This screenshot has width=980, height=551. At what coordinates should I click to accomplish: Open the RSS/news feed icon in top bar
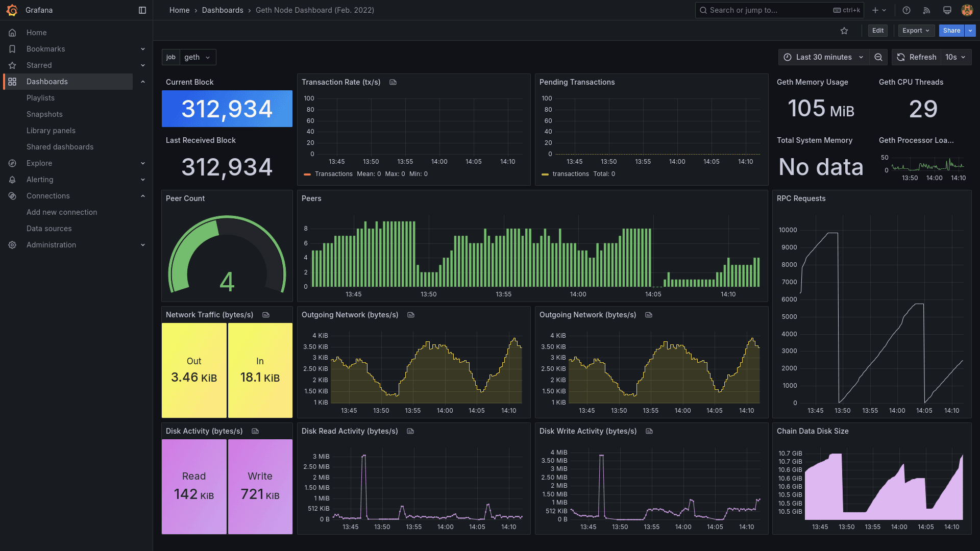[x=926, y=10]
